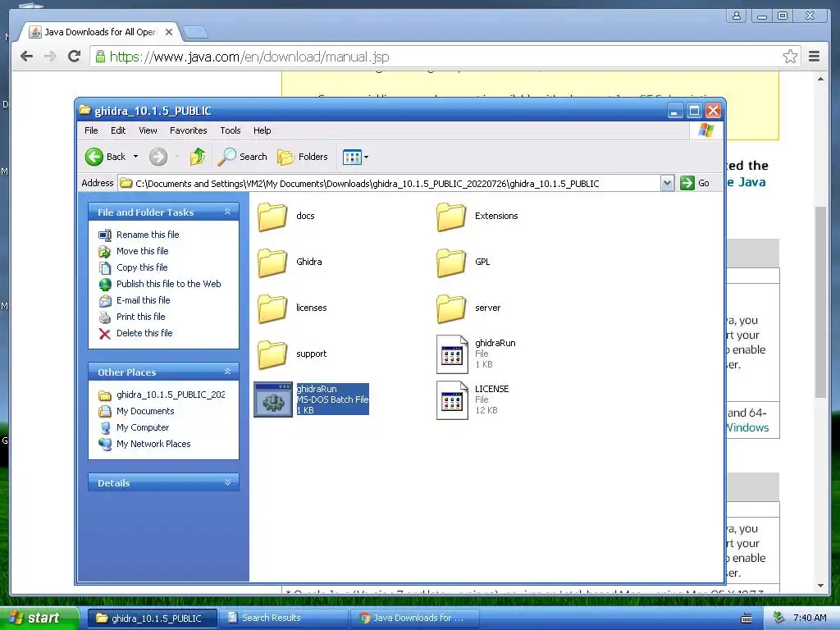Expand the Address bar dropdown
The height and width of the screenshot is (630, 840).
(x=667, y=183)
